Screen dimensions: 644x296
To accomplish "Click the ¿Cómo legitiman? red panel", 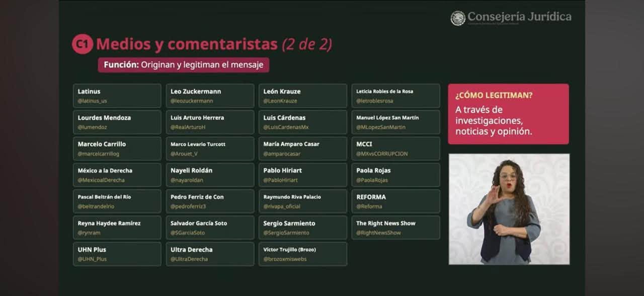I will click(509, 114).
